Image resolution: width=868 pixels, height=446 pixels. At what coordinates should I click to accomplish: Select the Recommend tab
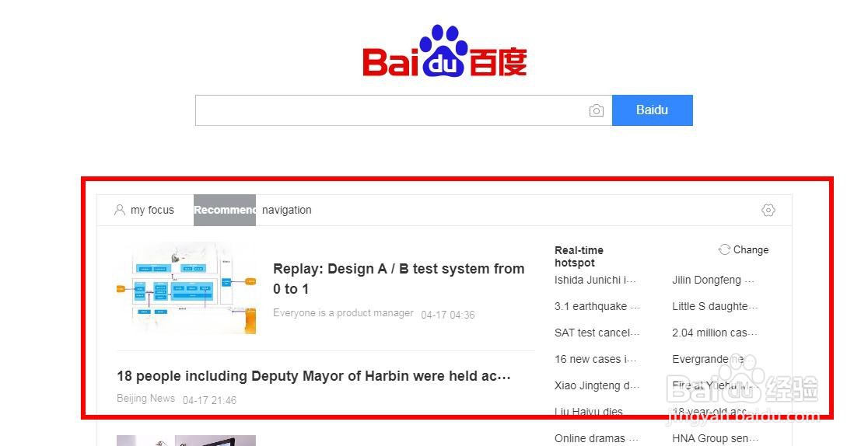pos(225,211)
